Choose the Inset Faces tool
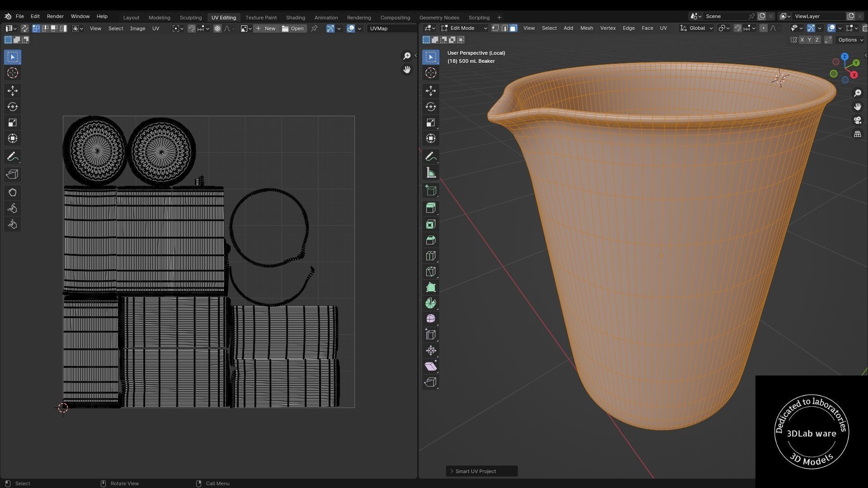868x488 pixels. click(x=430, y=224)
